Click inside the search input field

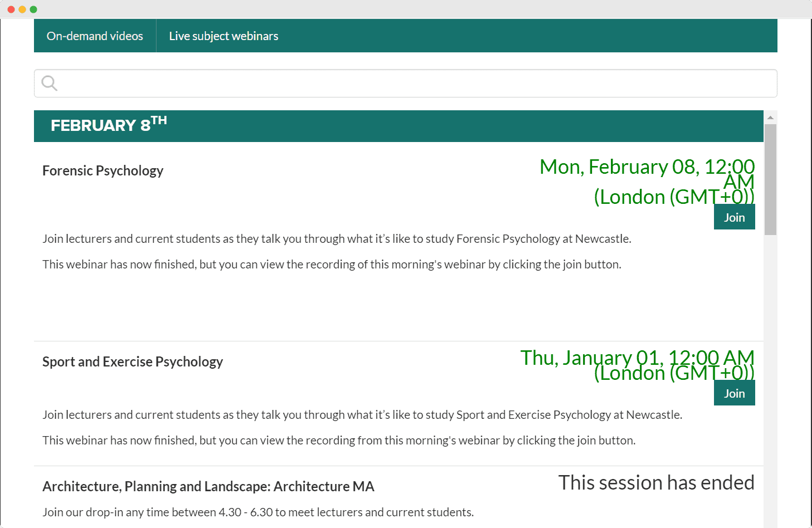(334, 83)
